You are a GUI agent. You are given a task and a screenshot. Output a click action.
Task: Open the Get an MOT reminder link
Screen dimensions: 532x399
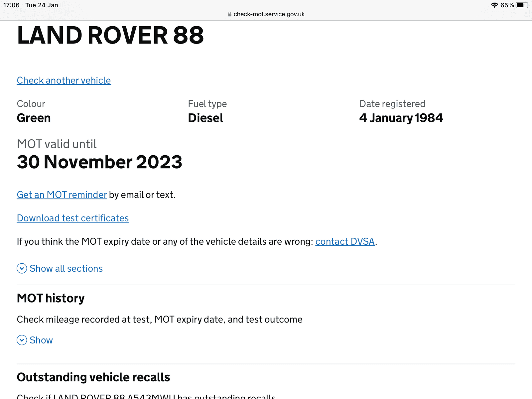point(62,195)
